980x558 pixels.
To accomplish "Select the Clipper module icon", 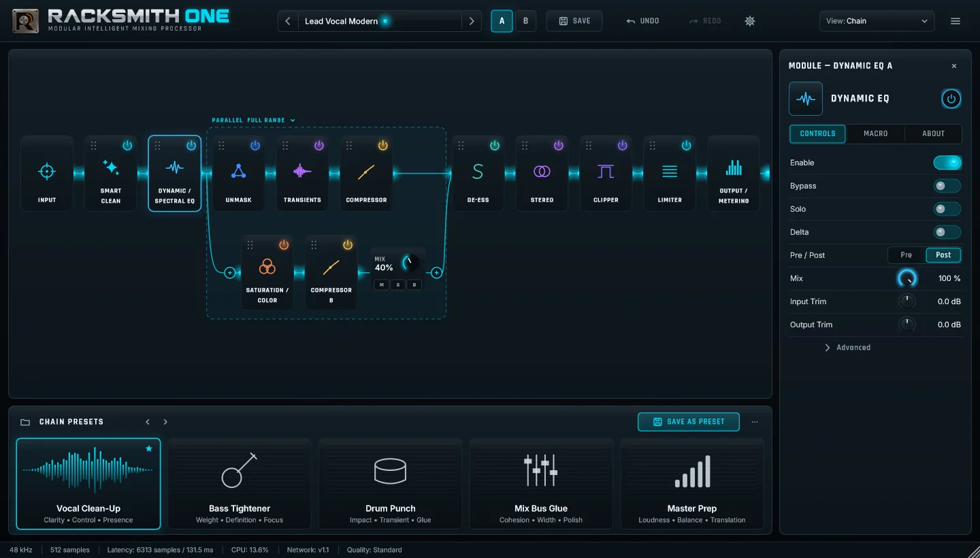I will tap(606, 171).
